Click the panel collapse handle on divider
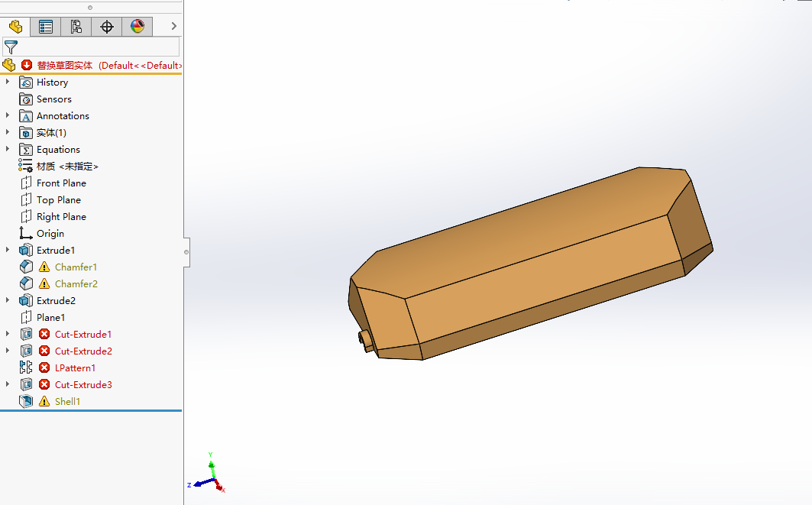This screenshot has width=812, height=505. point(186,251)
